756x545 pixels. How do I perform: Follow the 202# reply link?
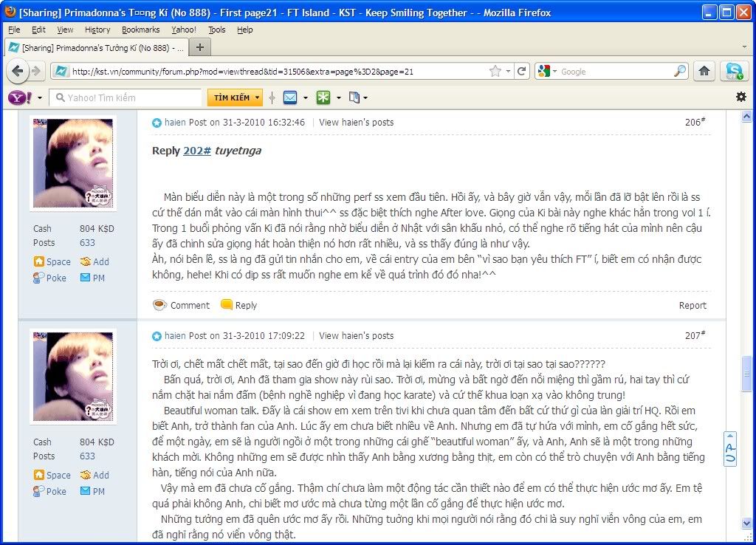click(x=197, y=151)
